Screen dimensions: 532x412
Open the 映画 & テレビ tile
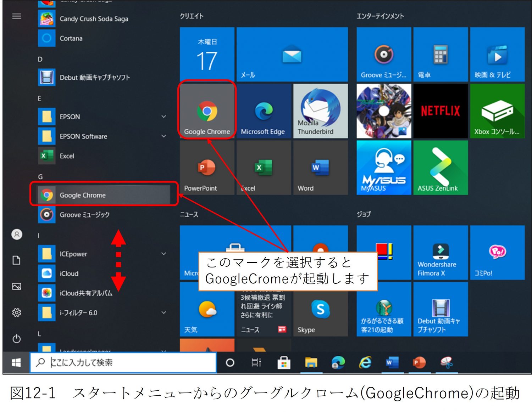tap(497, 54)
